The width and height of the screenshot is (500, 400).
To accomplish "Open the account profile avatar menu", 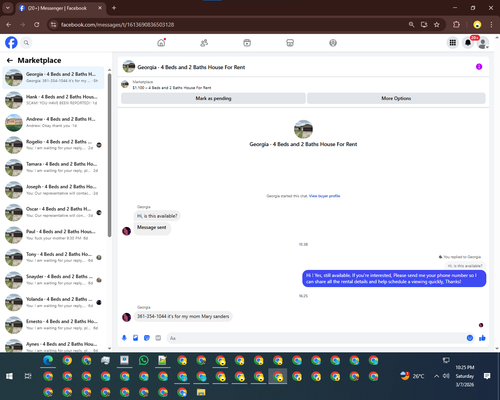I will [x=482, y=43].
